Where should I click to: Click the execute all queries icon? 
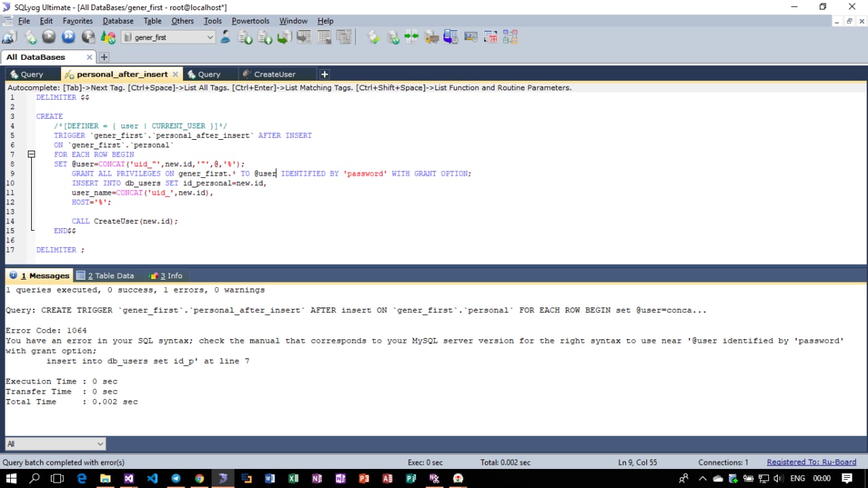68,37
